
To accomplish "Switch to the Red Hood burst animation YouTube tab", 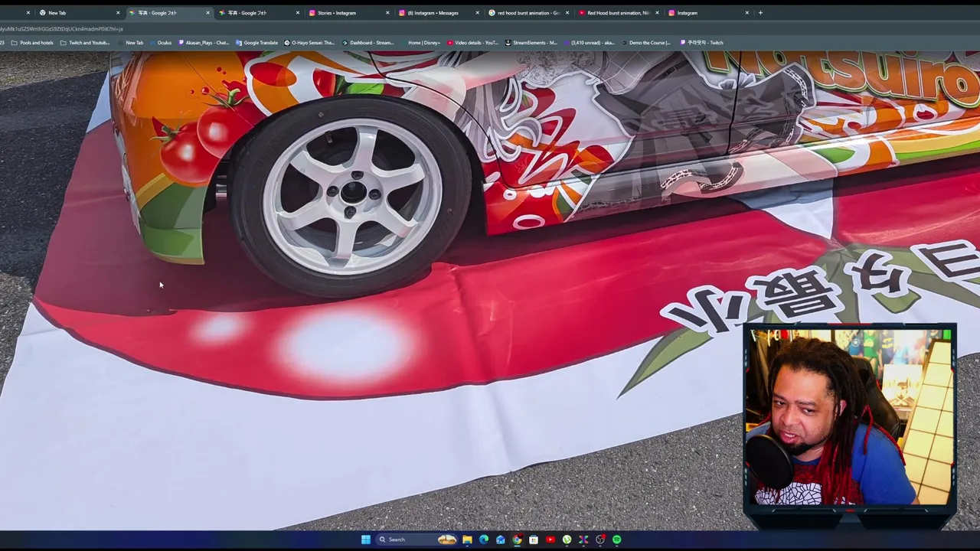I will click(617, 13).
